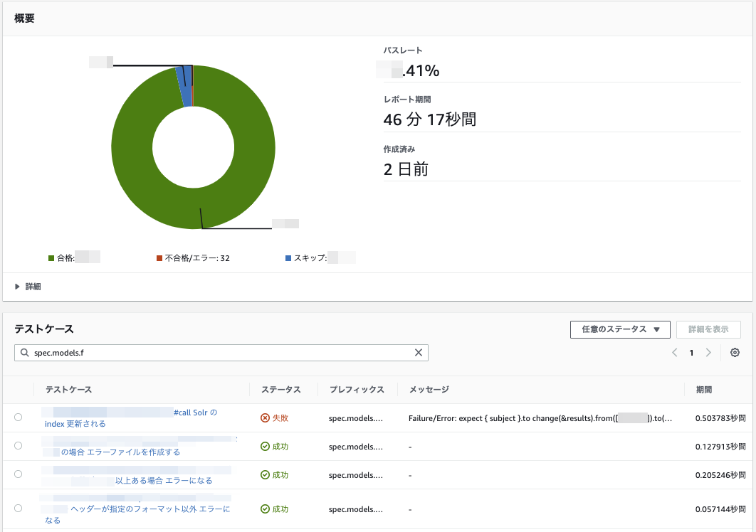Clear the search field with the X icon

(419, 353)
